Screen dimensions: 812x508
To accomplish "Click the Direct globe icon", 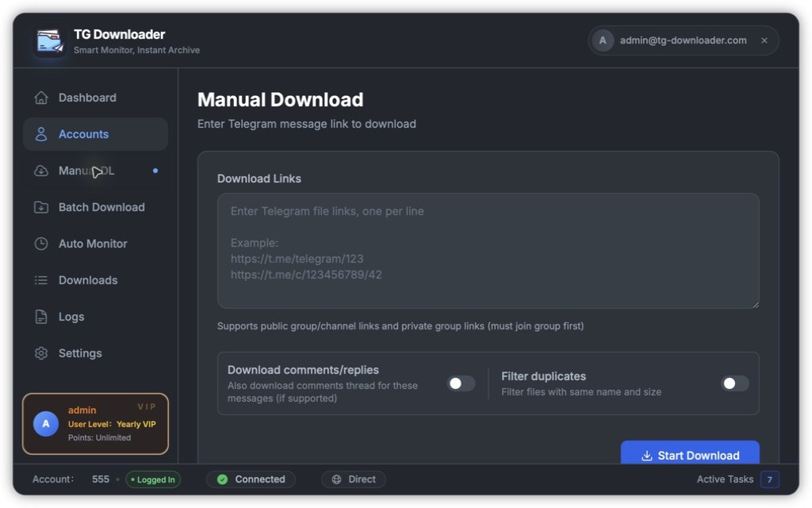I will [x=336, y=479].
